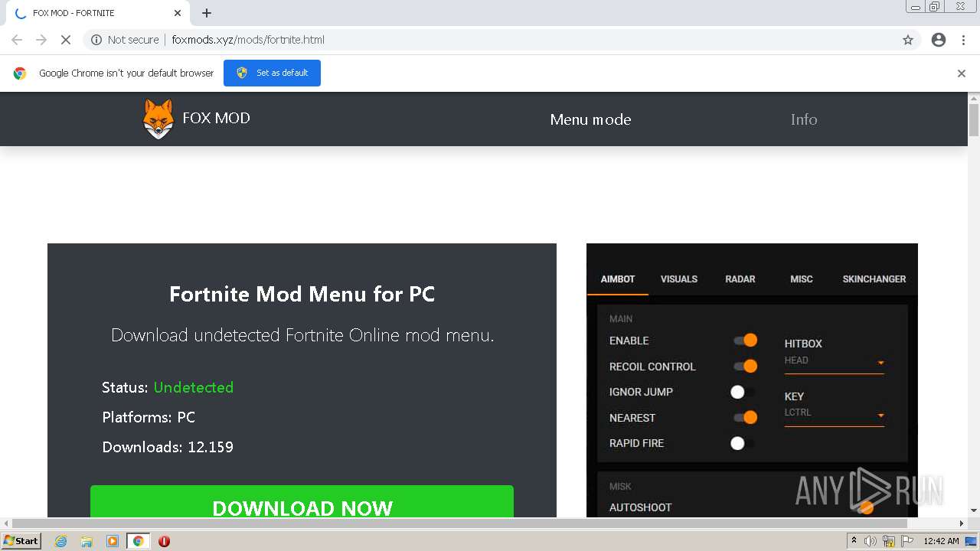This screenshot has height=551, width=980.
Task: Click the Fortnite Mod Menu for PC heading
Action: coord(302,295)
